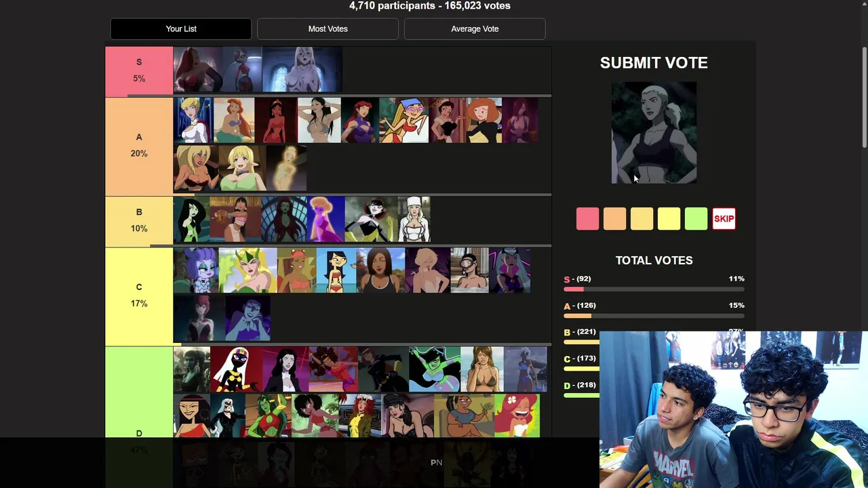Viewport: 868px width, 488px height.
Task: Vote with the red S-tier swatch
Action: point(587,219)
